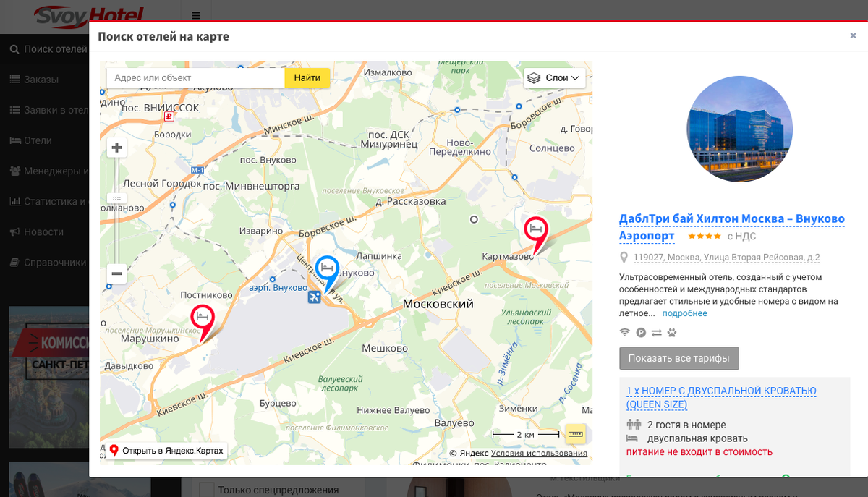Image resolution: width=868 pixels, height=497 pixels.
Task: Click двуспальная кровать text
Action: pyautogui.click(x=697, y=438)
